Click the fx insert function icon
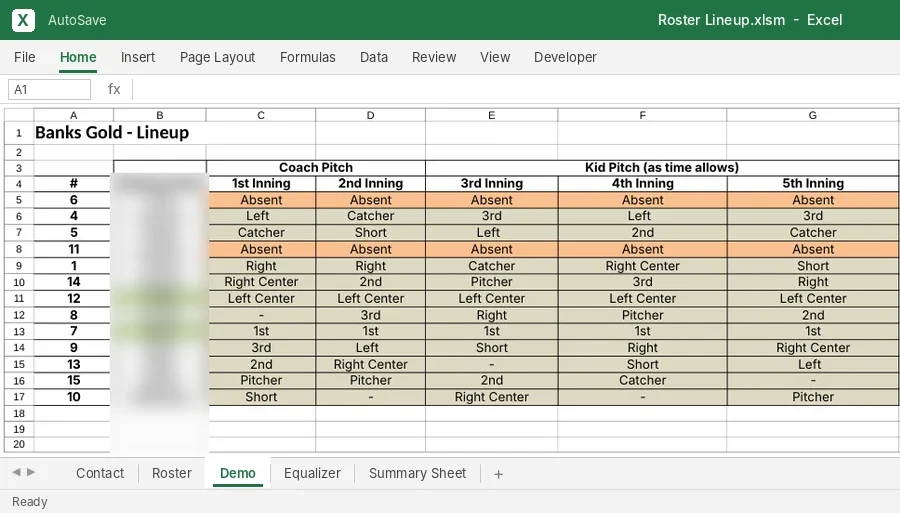The height and width of the screenshot is (513, 900). pos(114,90)
